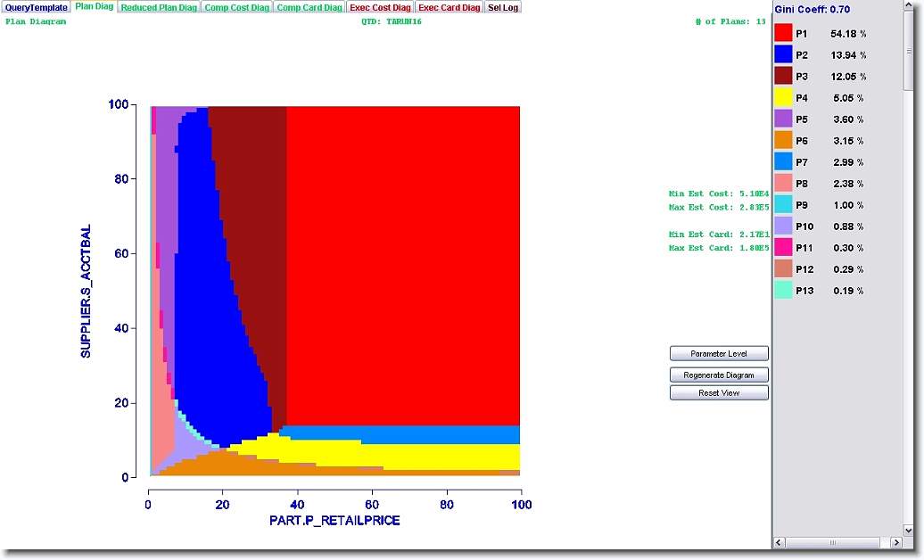Click the orange P6 legend swatch

click(x=783, y=140)
